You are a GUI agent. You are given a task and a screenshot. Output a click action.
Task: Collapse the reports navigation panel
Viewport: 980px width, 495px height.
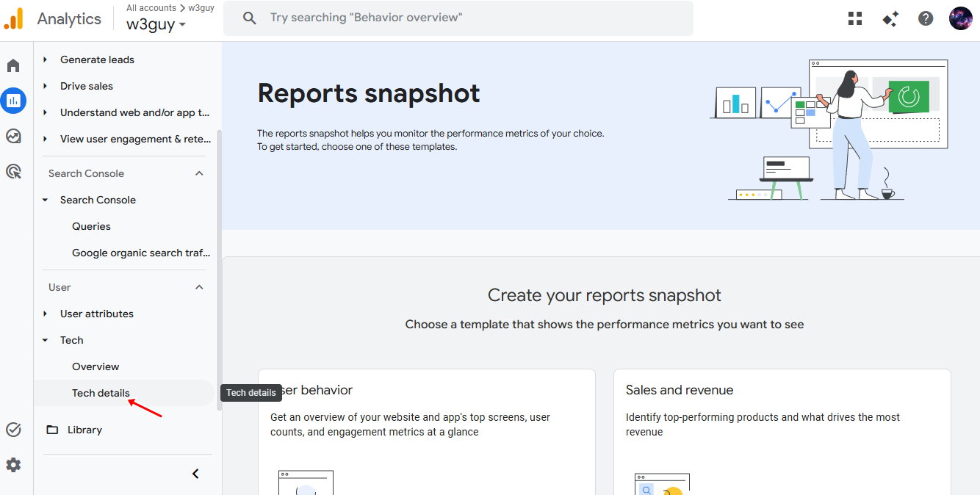click(x=195, y=474)
